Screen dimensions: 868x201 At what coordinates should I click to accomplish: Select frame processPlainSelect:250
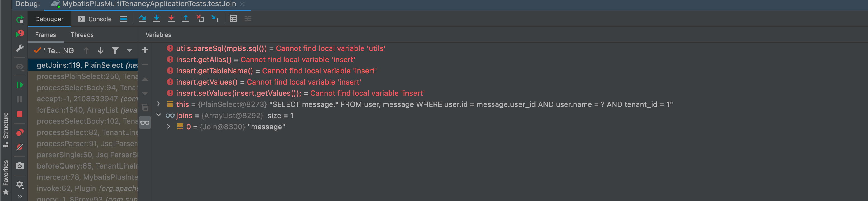pos(83,76)
